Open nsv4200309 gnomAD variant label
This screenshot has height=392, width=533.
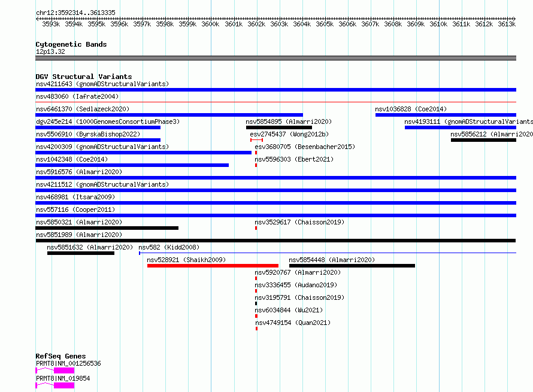coord(102,147)
